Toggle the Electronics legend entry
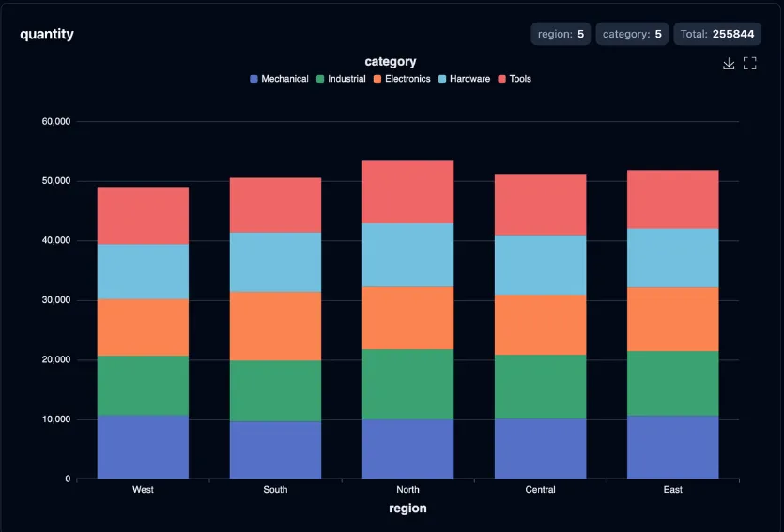The image size is (784, 532). 402,79
